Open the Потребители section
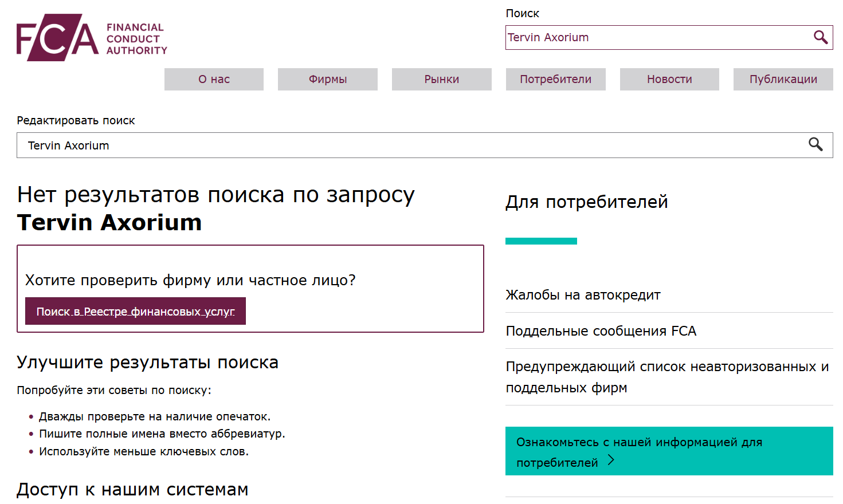Viewport: 843px width, 504px height. [x=555, y=79]
